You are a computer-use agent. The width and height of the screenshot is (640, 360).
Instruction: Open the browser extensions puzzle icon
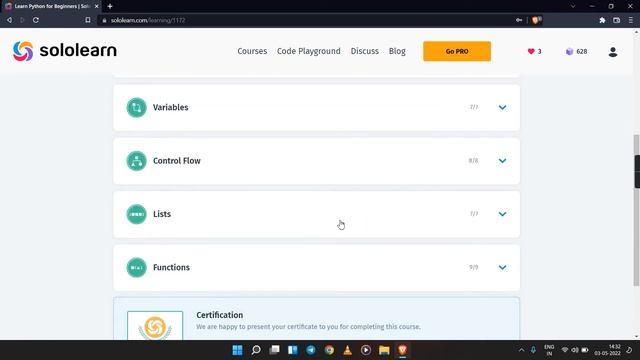(x=602, y=20)
